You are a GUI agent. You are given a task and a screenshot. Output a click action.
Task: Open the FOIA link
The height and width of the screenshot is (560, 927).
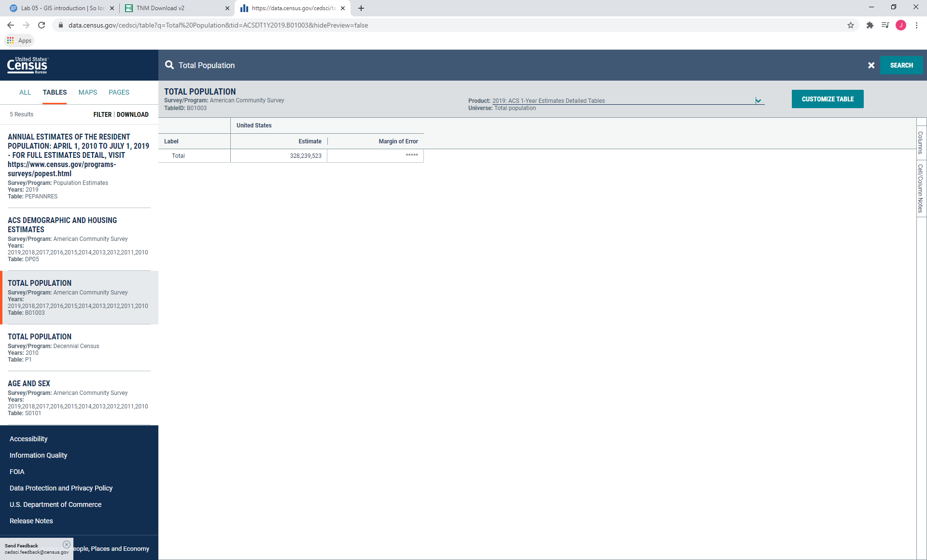(17, 472)
